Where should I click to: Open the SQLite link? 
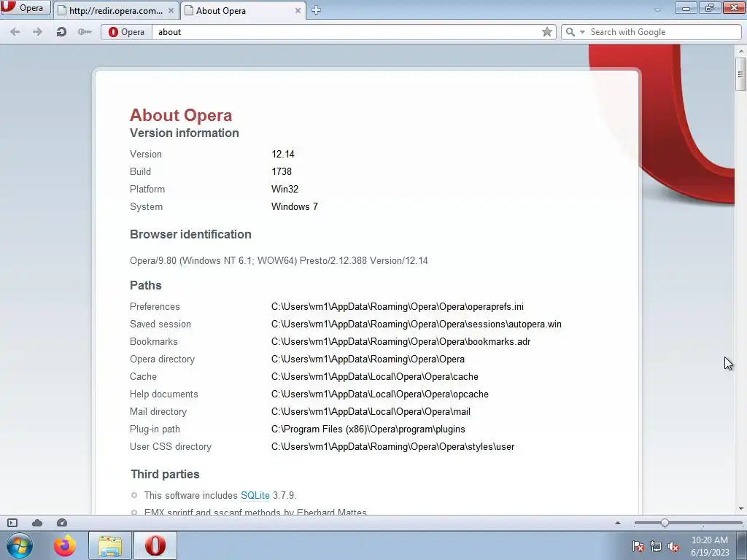pyautogui.click(x=255, y=495)
